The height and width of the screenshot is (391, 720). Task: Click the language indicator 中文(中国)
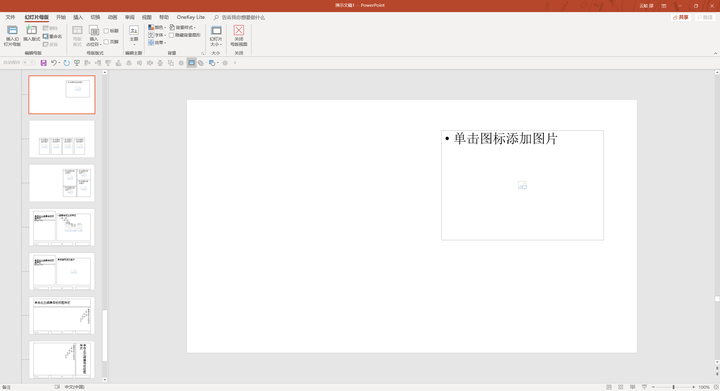click(74, 387)
